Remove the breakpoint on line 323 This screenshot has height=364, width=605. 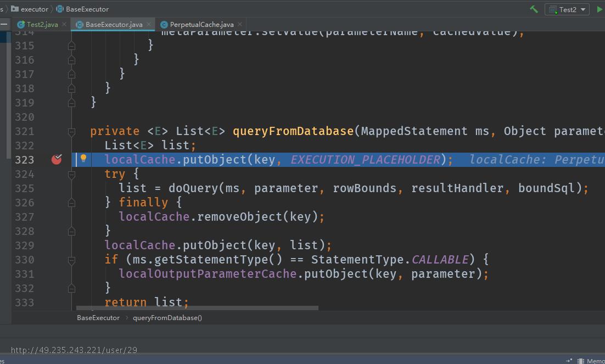(57, 159)
